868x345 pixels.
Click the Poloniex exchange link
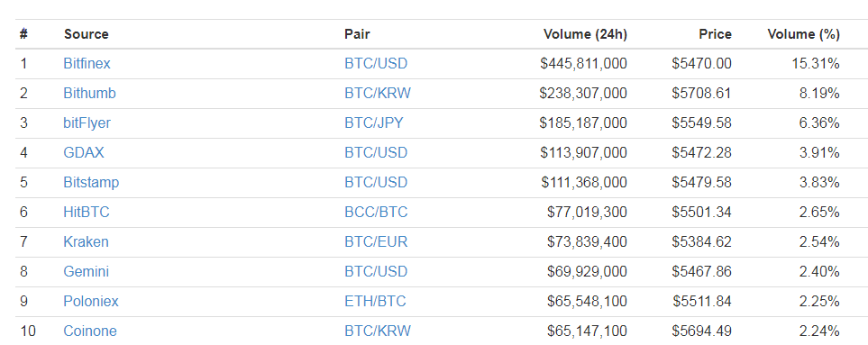pos(91,302)
